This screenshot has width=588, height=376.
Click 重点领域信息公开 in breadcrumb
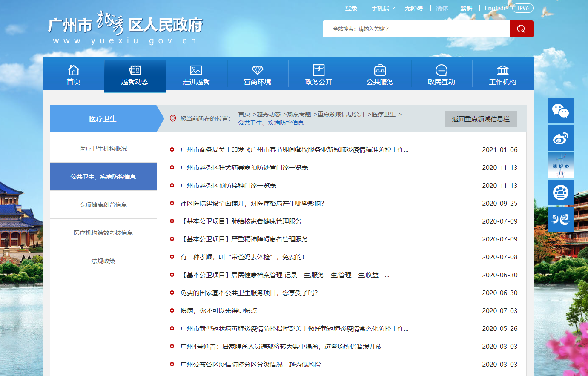(341, 114)
